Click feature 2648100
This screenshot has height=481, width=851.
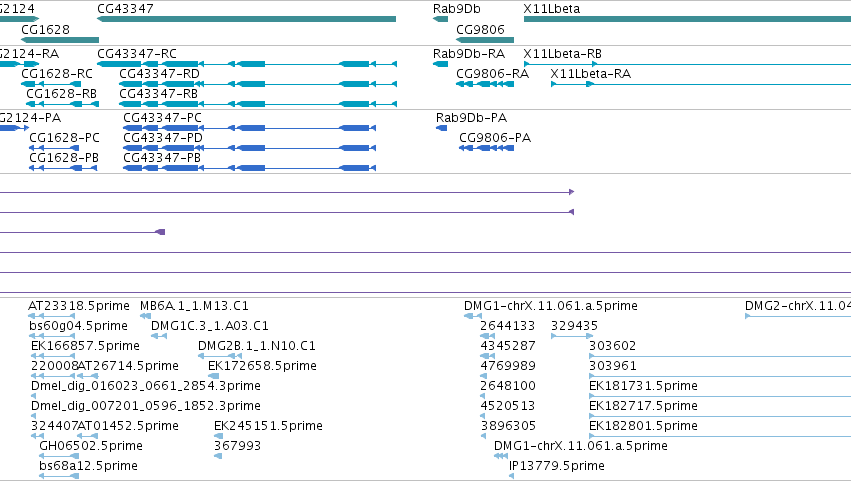point(483,396)
